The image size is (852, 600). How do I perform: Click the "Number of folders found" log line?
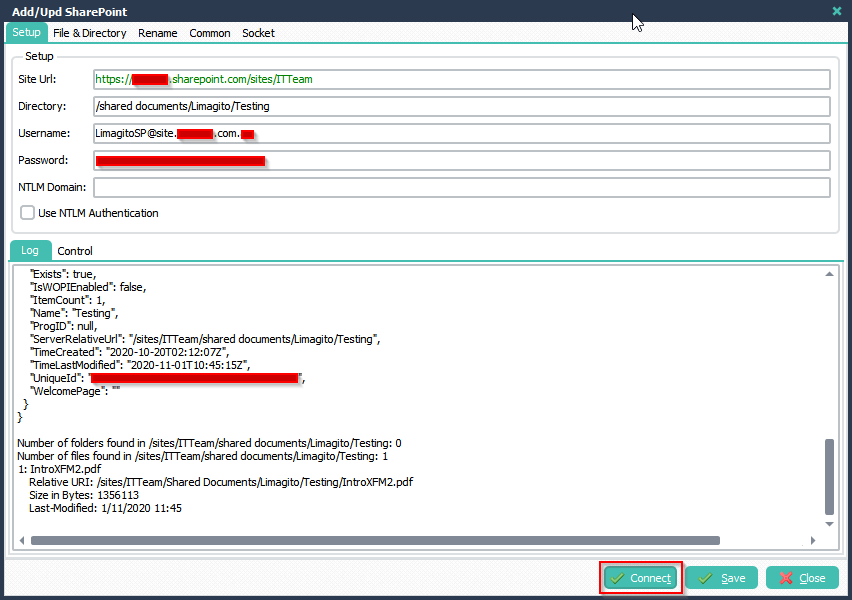[x=209, y=443]
